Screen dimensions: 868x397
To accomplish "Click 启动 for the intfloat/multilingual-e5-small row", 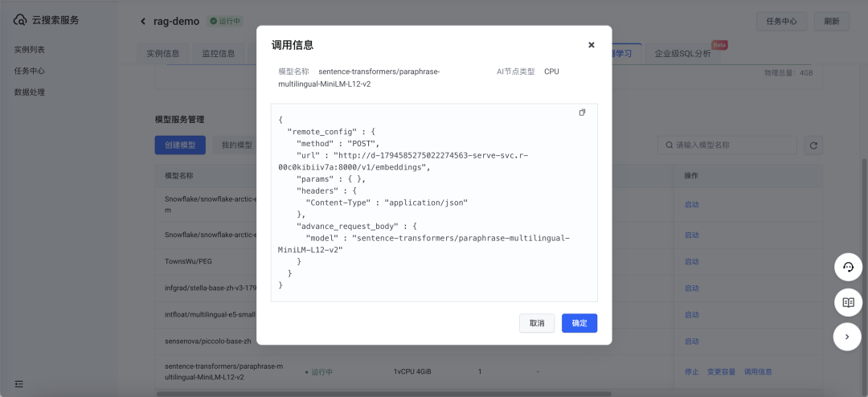I will click(x=691, y=314).
